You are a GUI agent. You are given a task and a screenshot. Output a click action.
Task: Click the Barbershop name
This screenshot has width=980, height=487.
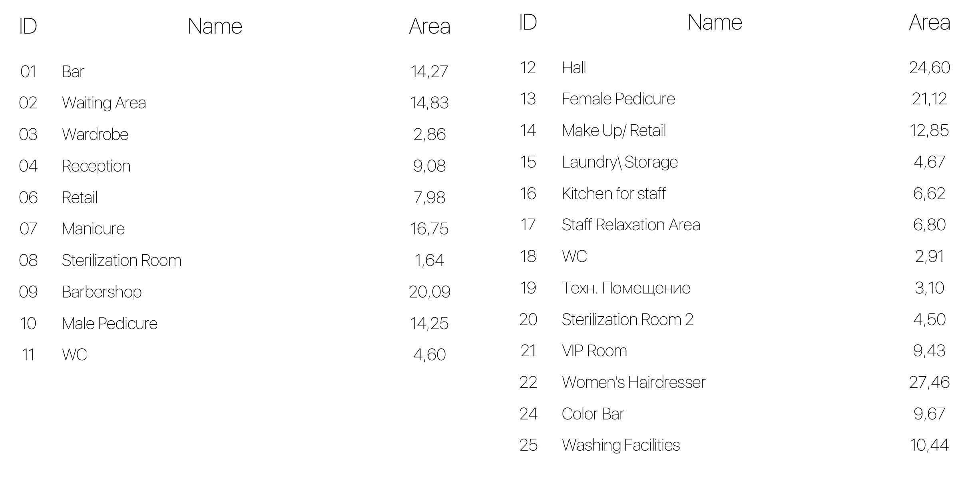[x=102, y=292]
